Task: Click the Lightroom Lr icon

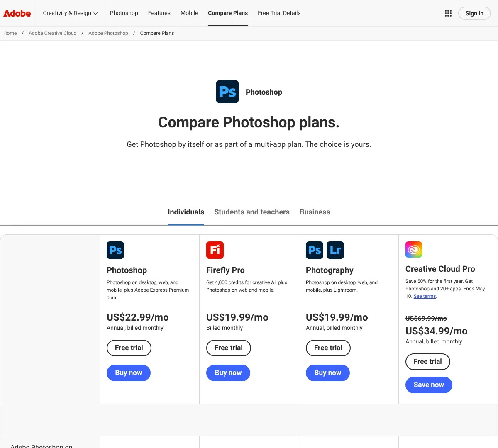Action: click(335, 250)
